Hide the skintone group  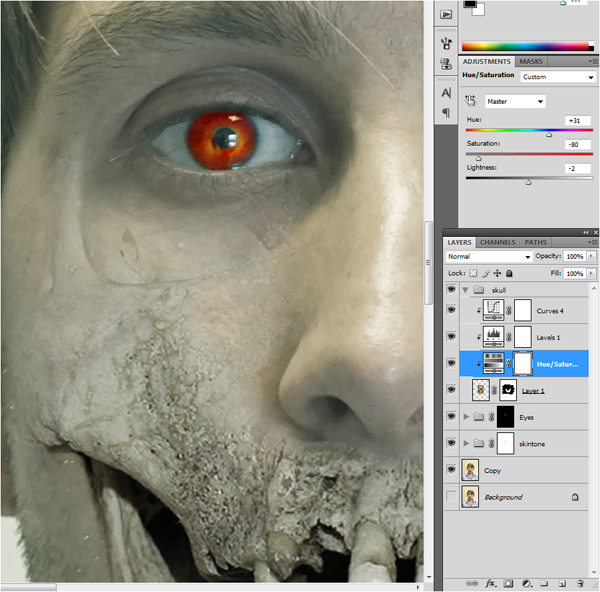(451, 443)
